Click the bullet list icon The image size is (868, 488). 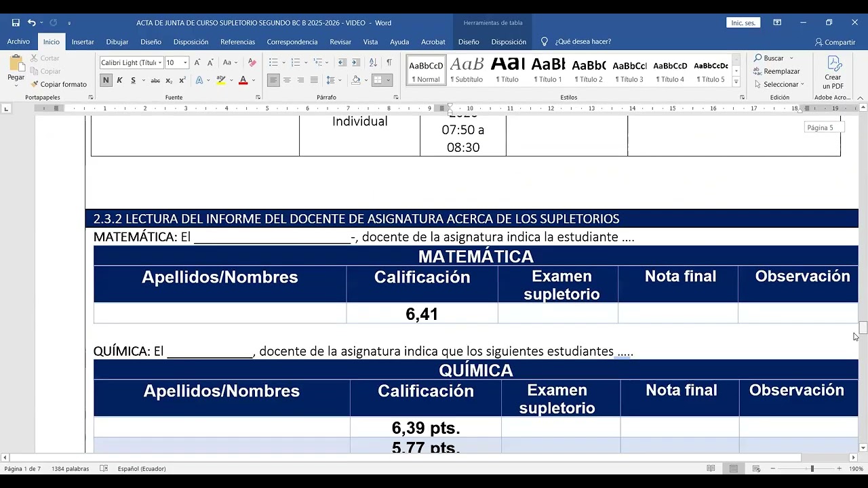click(273, 62)
